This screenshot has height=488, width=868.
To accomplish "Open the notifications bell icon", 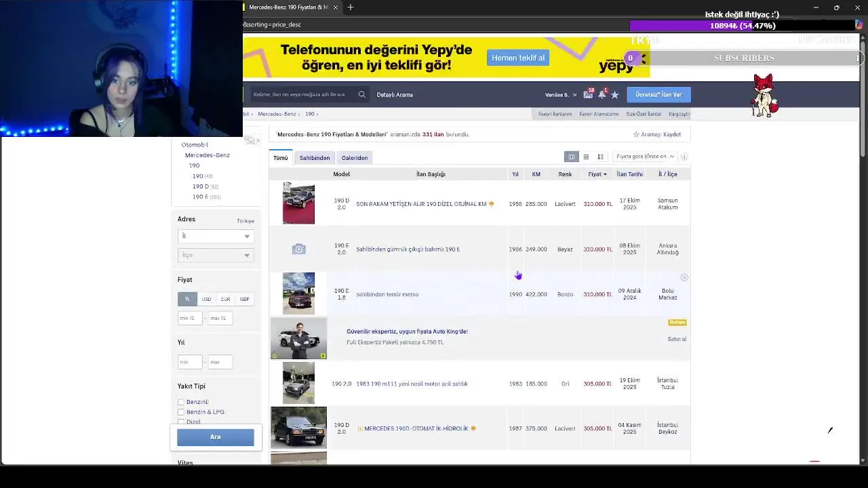I will [x=601, y=95].
